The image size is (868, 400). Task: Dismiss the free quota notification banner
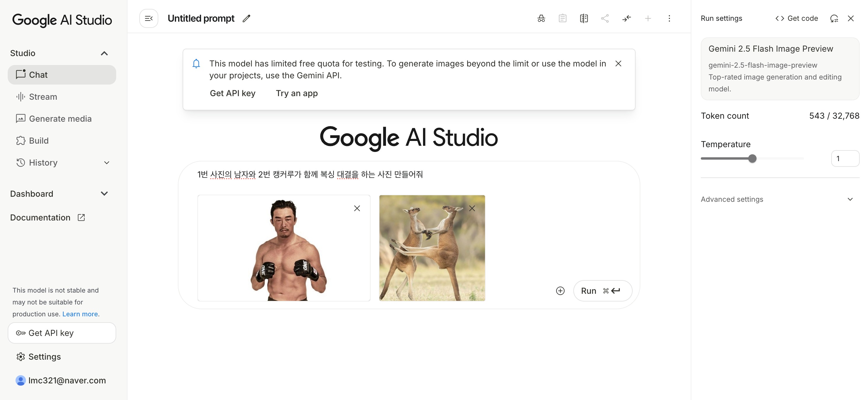click(618, 64)
